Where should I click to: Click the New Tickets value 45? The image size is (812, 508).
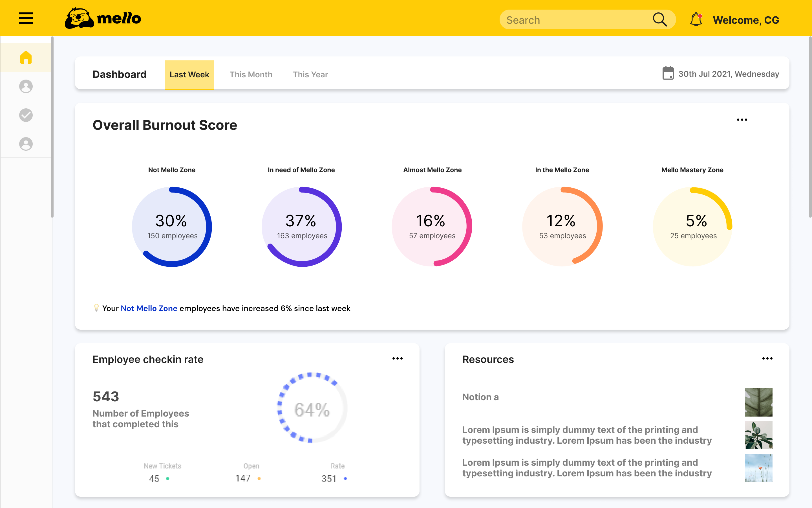coord(154,478)
